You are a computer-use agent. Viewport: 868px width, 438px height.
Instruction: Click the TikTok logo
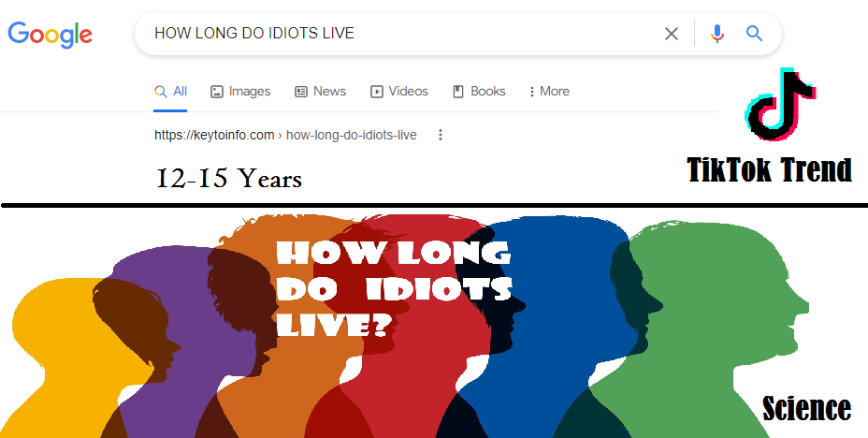click(x=774, y=106)
